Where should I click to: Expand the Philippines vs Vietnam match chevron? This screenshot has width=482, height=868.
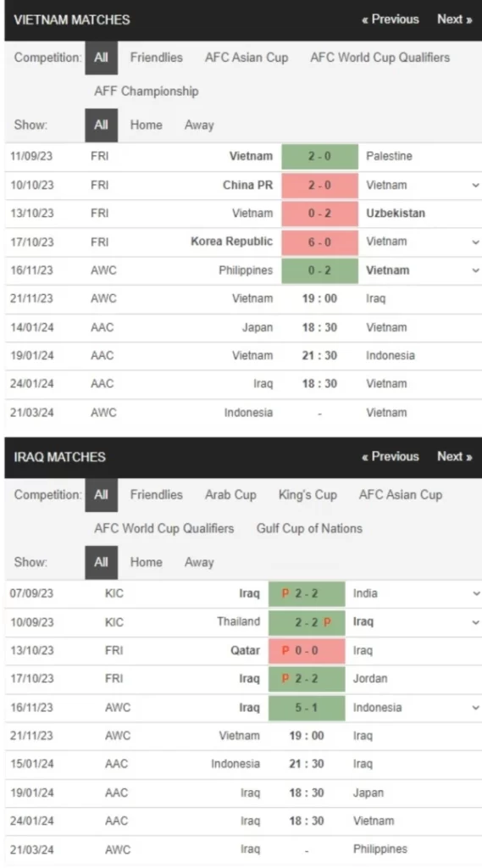click(475, 270)
